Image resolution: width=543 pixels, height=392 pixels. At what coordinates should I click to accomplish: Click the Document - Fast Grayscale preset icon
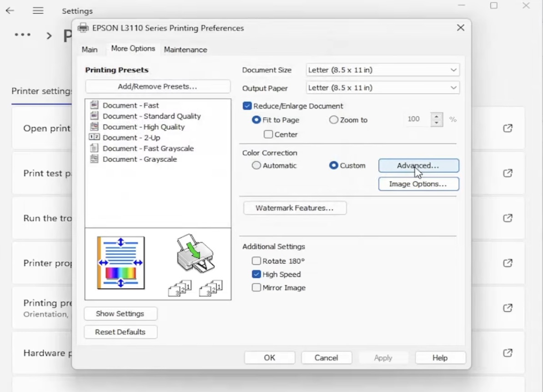tap(94, 148)
